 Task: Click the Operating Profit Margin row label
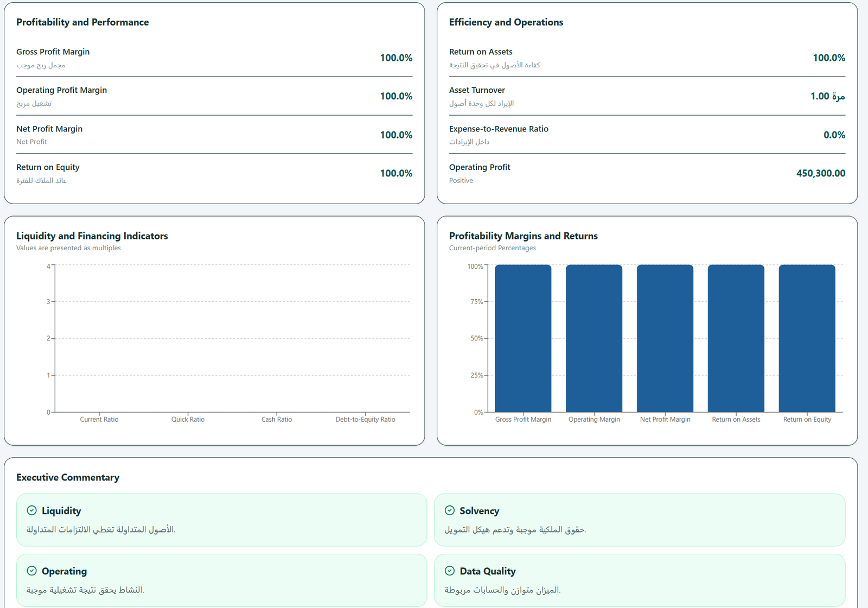[x=62, y=90]
